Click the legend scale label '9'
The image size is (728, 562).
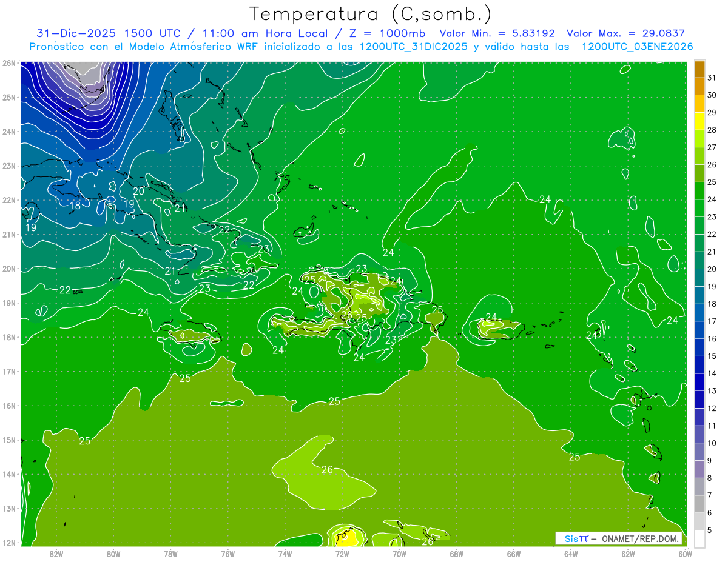710,461
